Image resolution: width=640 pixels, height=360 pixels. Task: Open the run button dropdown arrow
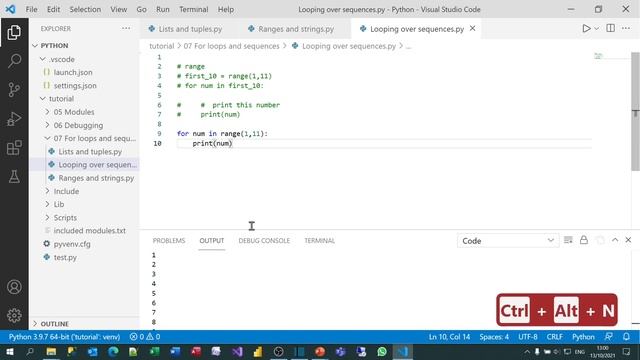point(596,29)
